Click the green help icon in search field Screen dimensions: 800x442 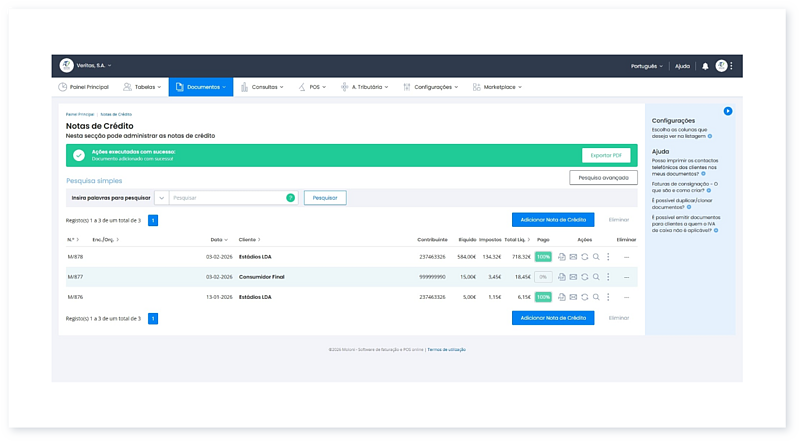pos(290,198)
